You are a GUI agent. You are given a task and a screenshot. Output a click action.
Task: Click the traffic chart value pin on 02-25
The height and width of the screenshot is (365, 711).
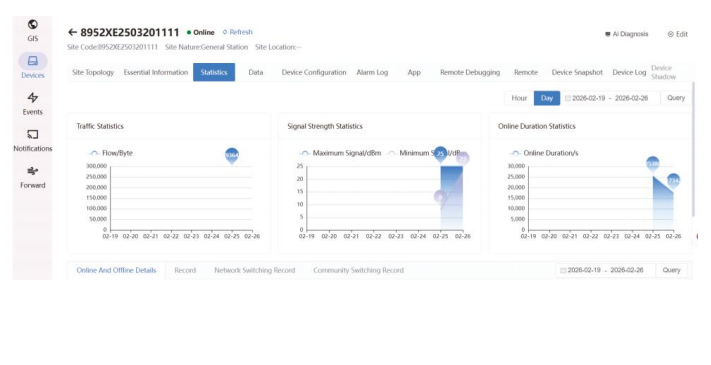pos(232,156)
